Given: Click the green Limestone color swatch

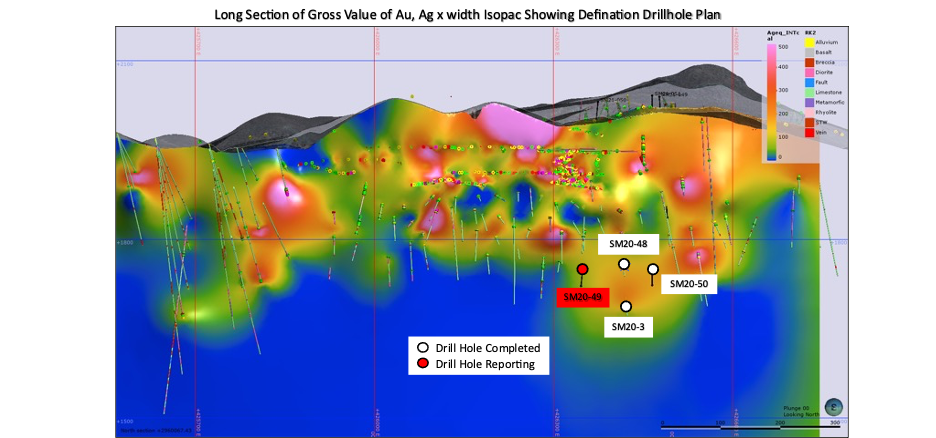Looking at the screenshot, I should (x=809, y=92).
